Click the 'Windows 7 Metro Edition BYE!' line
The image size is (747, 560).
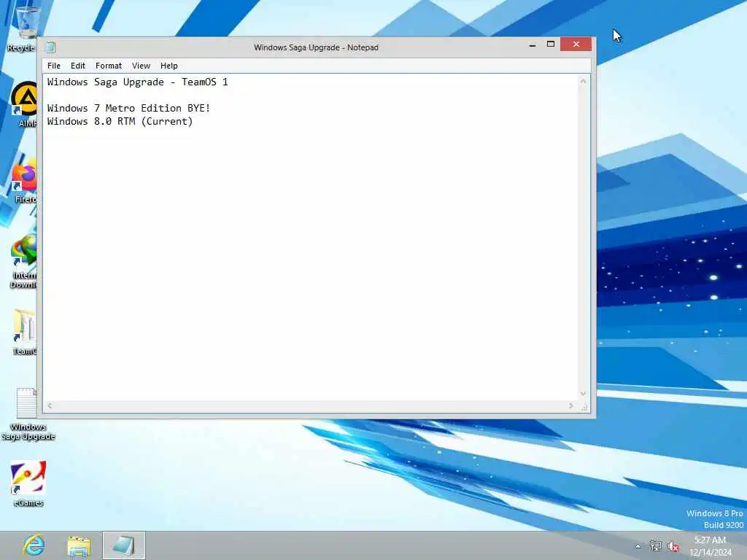coord(128,108)
